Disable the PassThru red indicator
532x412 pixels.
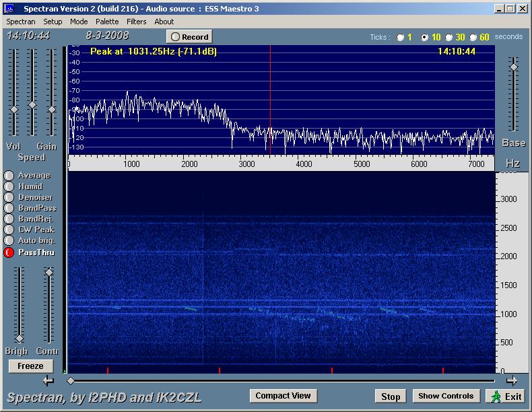click(9, 252)
